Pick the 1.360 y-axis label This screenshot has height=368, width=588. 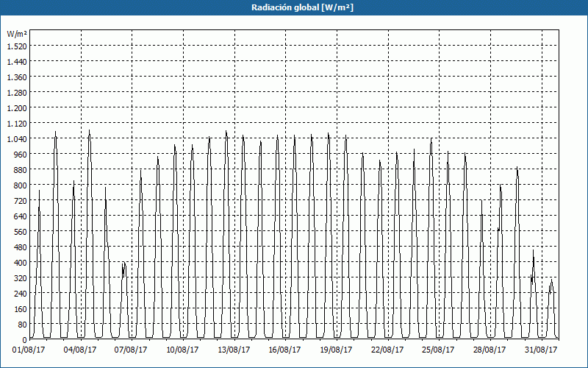coord(17,77)
